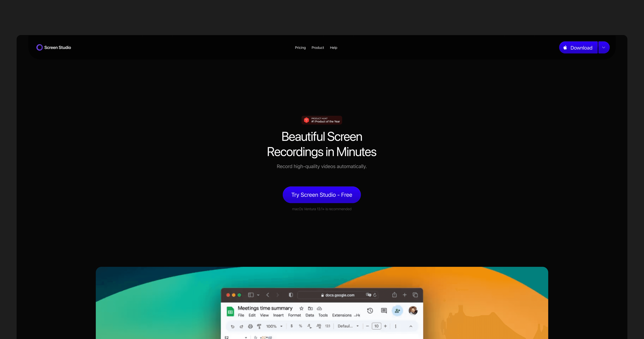Open the comments icon in Sheets

[384, 311]
